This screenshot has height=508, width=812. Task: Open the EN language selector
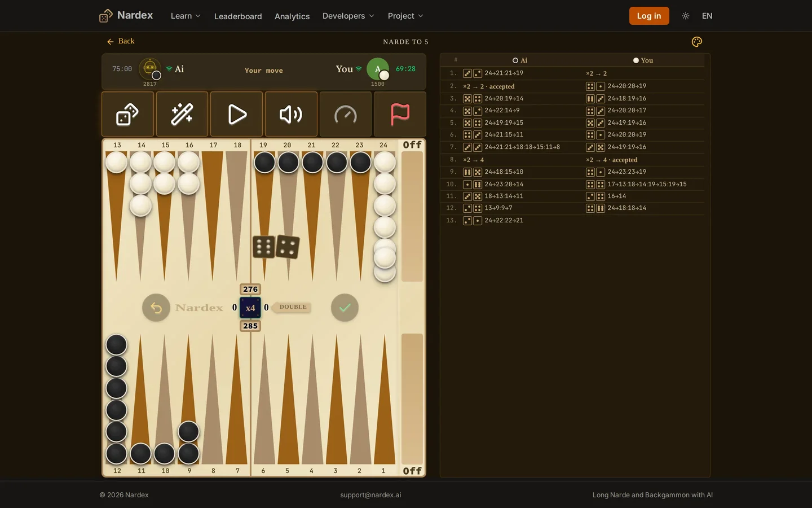(x=707, y=16)
